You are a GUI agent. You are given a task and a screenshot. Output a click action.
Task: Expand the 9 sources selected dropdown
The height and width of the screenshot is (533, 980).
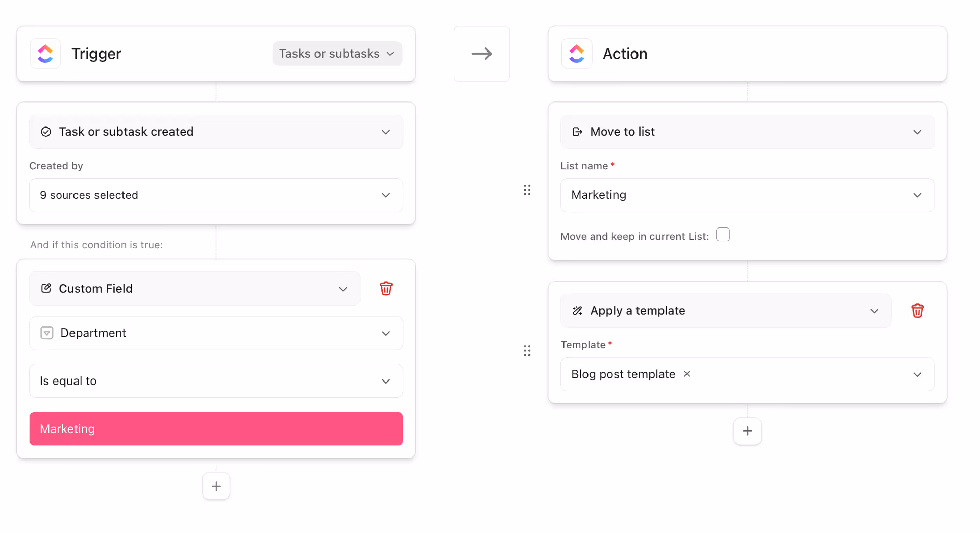click(x=216, y=195)
